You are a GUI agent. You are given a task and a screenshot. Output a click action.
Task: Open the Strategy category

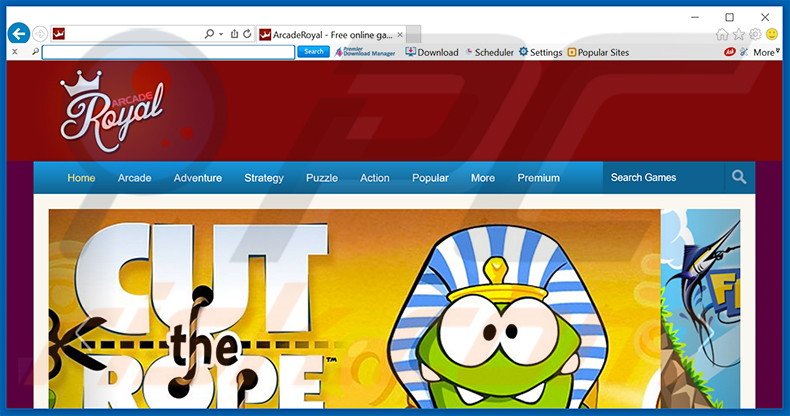point(264,178)
